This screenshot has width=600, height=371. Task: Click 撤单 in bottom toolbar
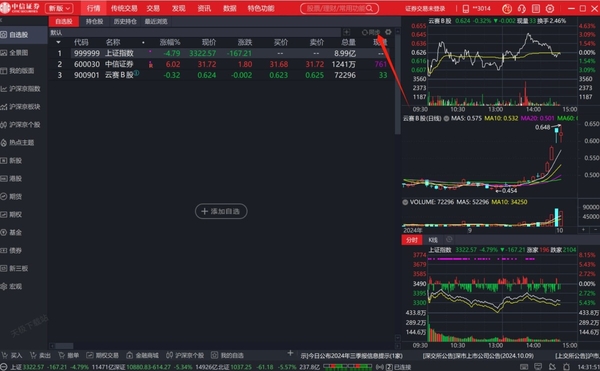[x=69, y=355]
